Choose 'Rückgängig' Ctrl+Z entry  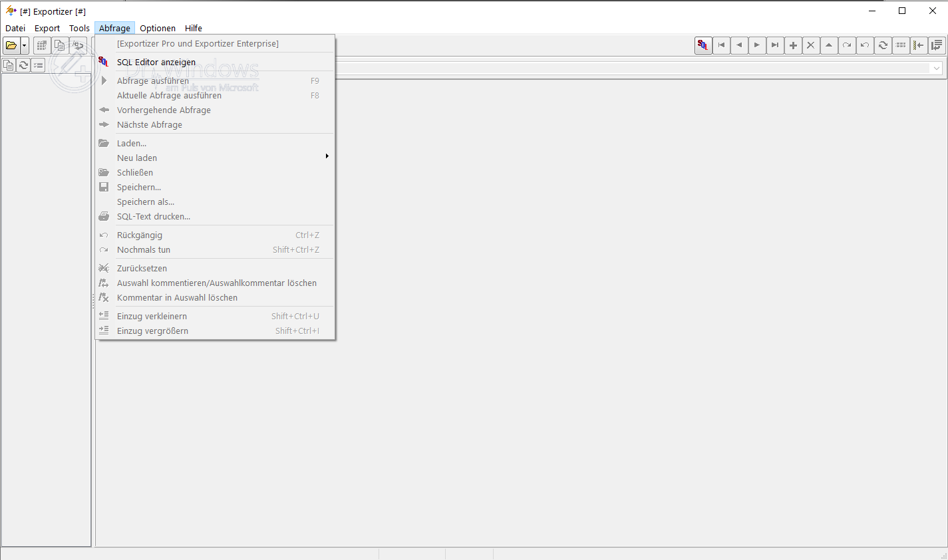[x=215, y=235]
